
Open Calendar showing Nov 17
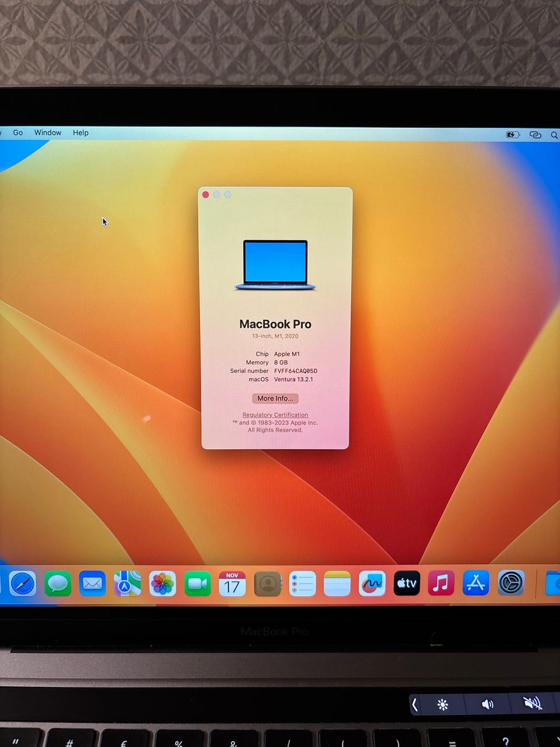tap(232, 584)
